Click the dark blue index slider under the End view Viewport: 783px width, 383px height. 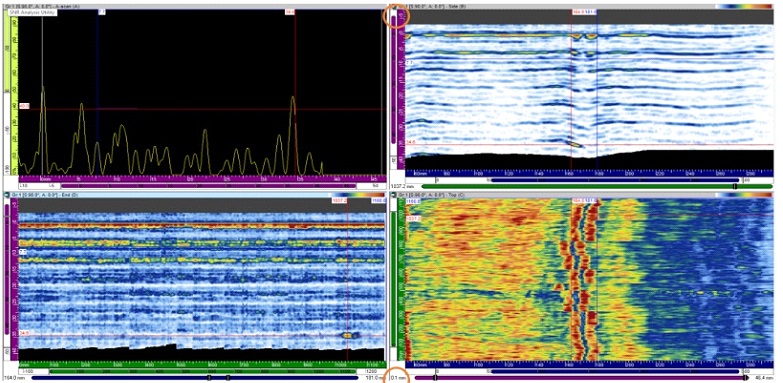(x=195, y=378)
